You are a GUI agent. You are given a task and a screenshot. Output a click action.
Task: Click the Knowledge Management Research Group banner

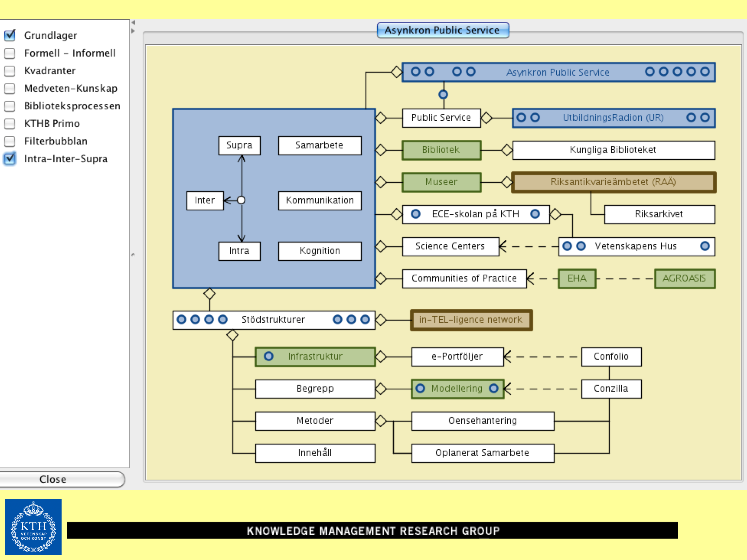(372, 530)
